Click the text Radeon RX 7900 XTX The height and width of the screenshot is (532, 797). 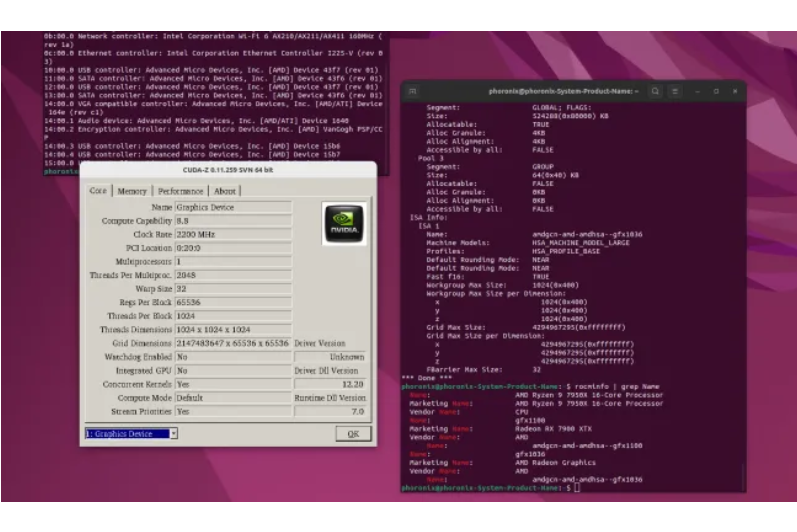[553, 429]
